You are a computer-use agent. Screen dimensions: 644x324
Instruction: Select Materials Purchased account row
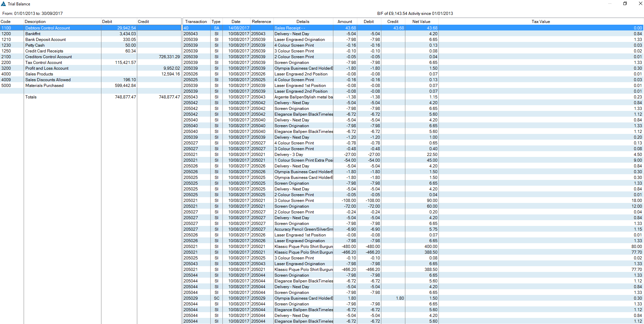[91, 86]
